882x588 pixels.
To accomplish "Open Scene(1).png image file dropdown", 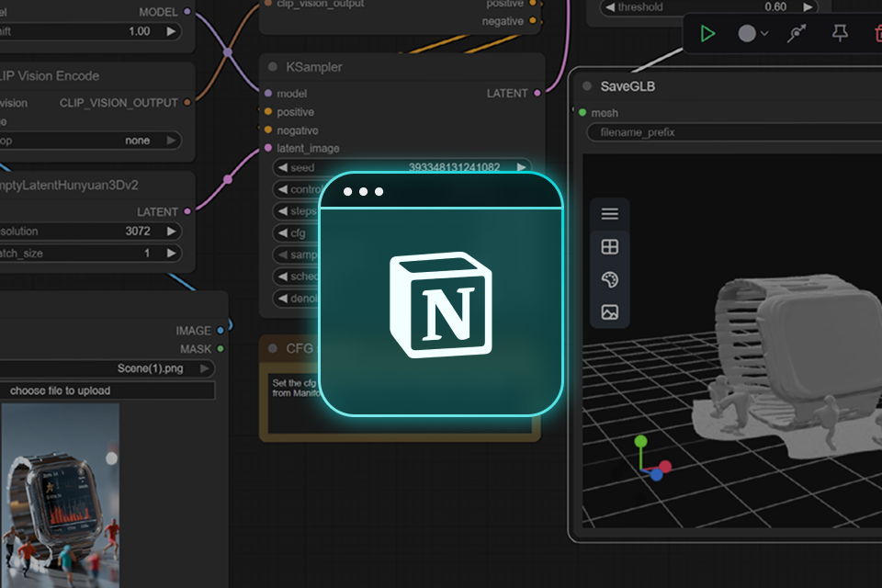I will tap(204, 368).
